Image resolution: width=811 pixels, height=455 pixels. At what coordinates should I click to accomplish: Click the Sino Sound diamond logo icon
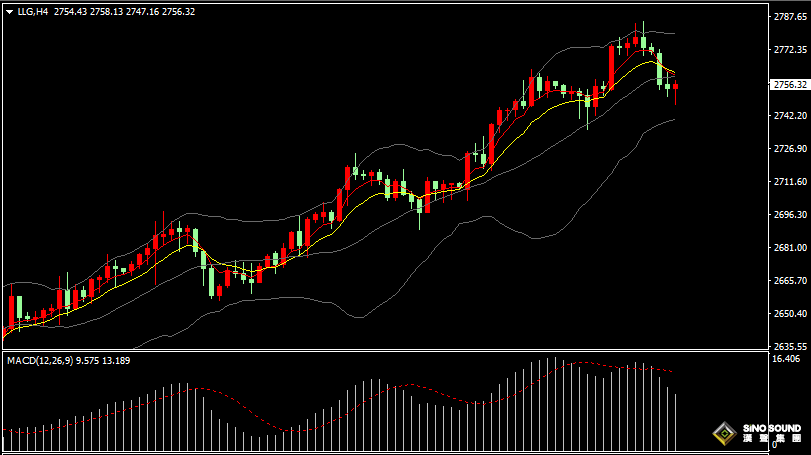[724, 433]
